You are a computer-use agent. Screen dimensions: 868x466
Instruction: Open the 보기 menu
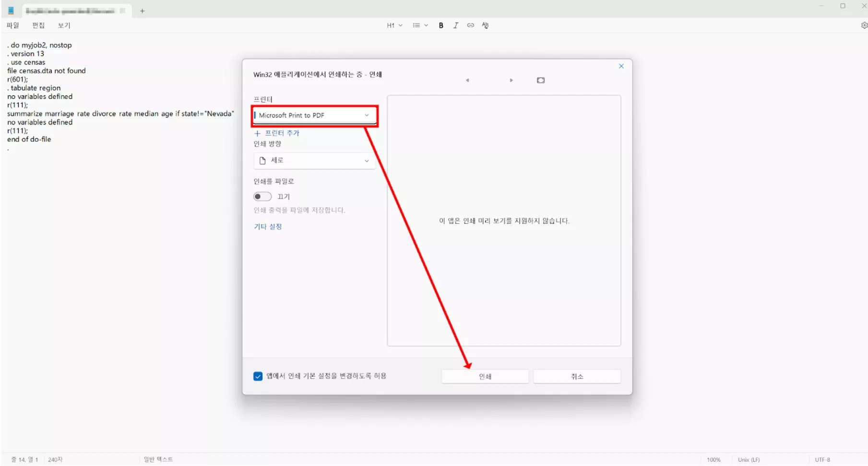(64, 25)
